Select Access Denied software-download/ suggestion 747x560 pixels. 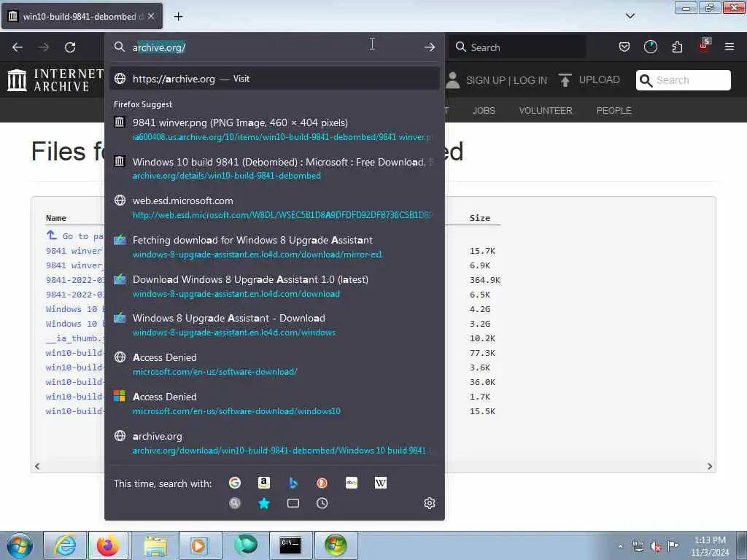tap(274, 365)
